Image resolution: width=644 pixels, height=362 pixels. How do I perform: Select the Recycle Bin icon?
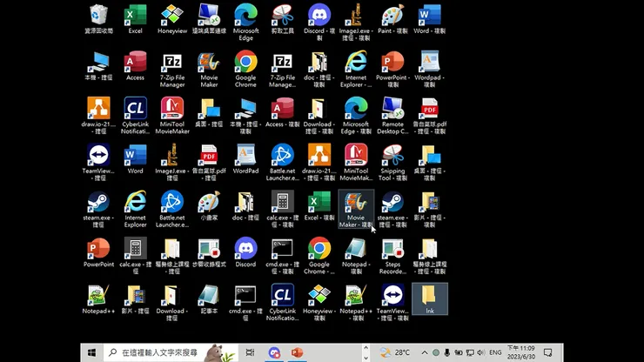click(x=98, y=19)
